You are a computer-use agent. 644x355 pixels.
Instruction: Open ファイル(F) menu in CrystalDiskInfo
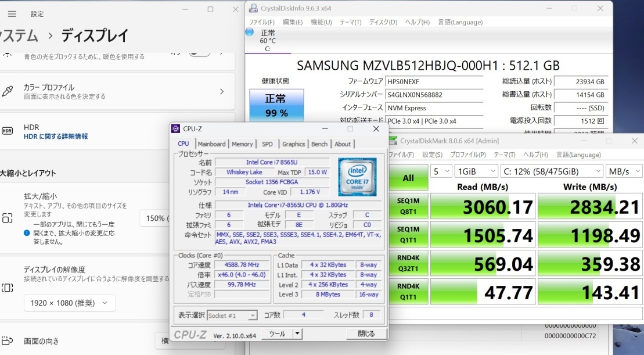click(262, 22)
